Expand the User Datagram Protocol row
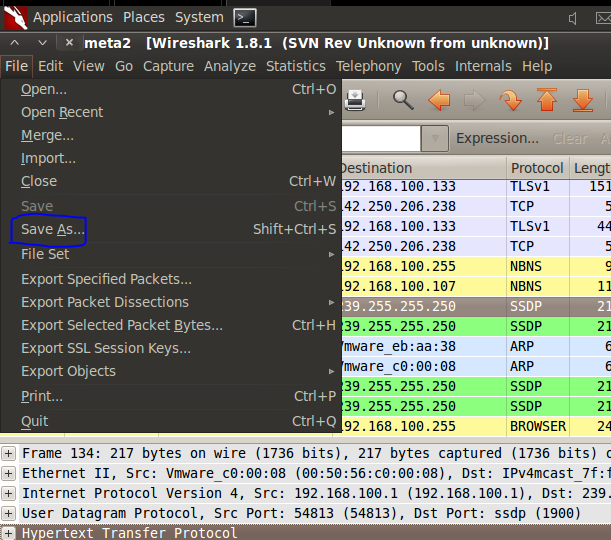Screen dimensions: 611x540 click(x=8, y=513)
